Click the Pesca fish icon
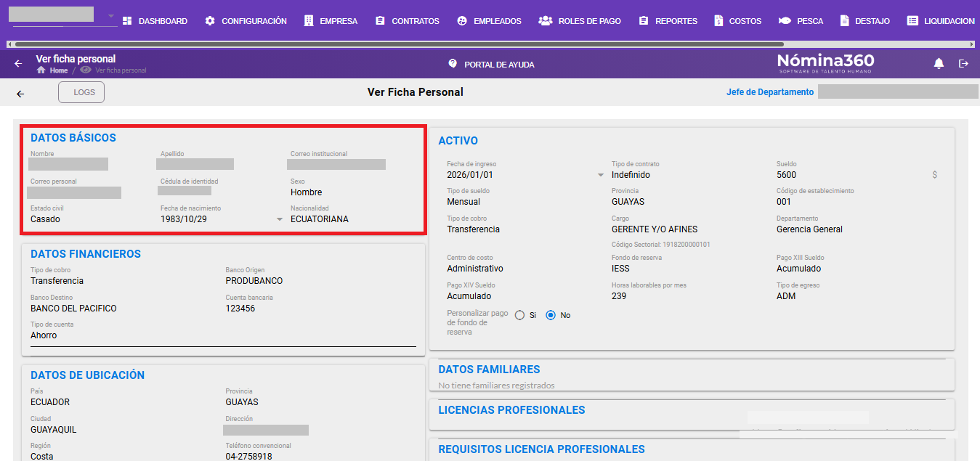The image size is (980, 461). (x=785, y=21)
